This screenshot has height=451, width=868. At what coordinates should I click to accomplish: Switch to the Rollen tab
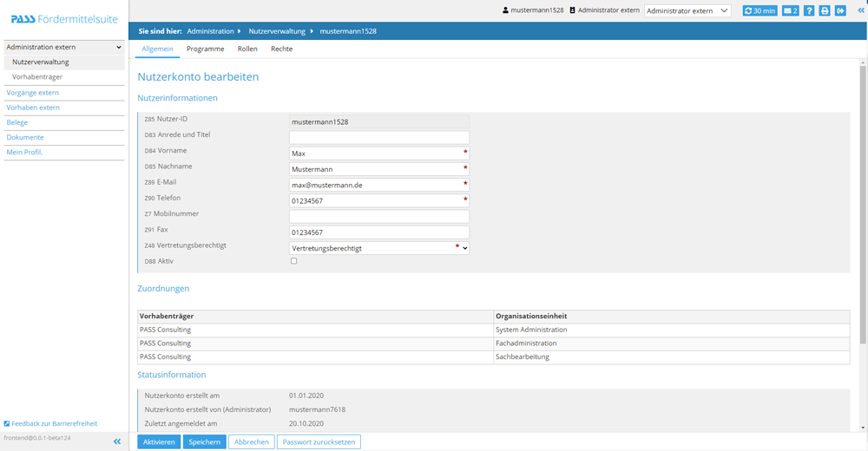(247, 49)
